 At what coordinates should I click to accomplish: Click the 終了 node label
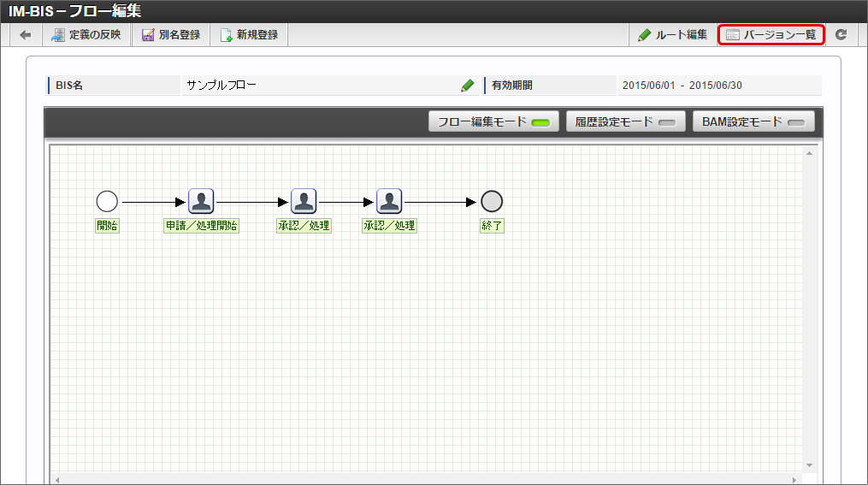pos(492,225)
